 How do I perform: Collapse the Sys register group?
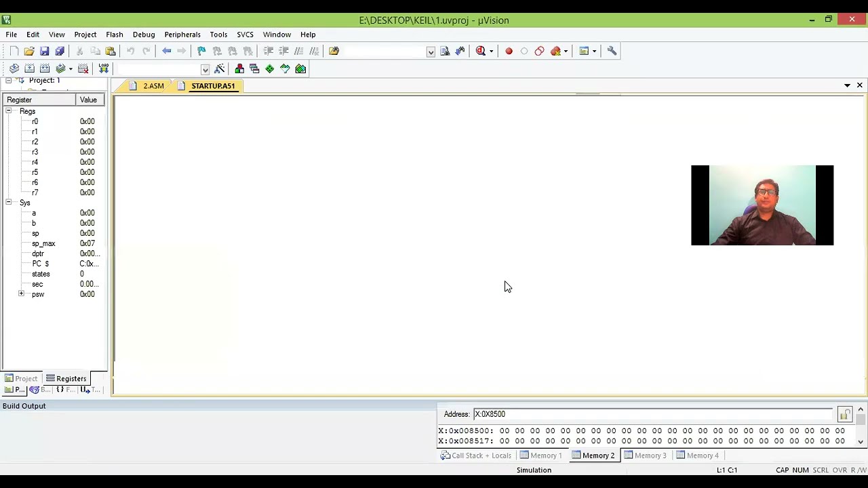coord(8,202)
